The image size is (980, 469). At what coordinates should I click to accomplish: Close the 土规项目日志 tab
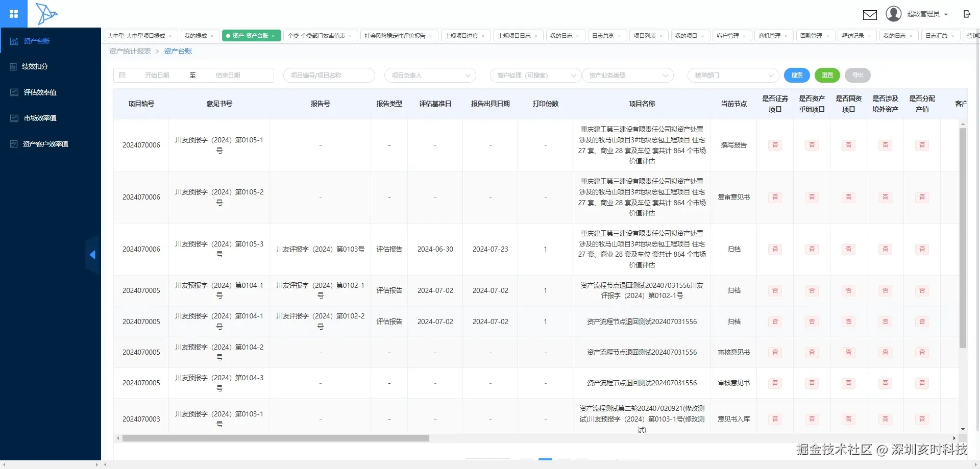(536, 36)
